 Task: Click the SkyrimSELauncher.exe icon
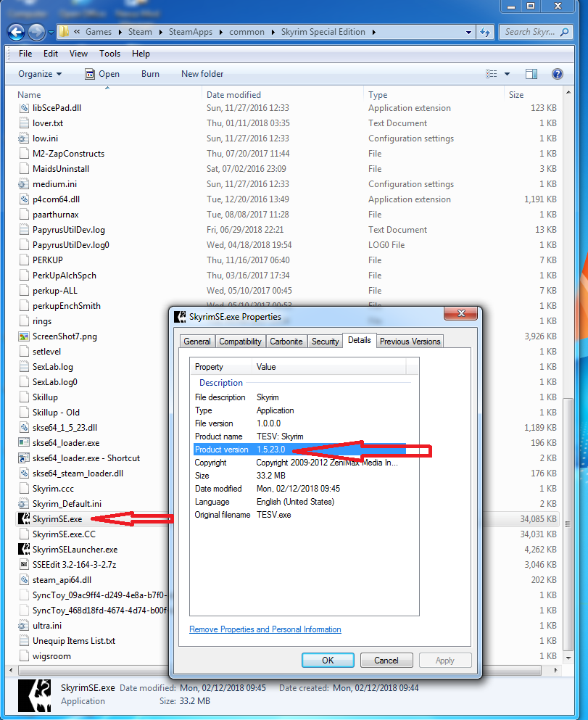click(x=24, y=549)
